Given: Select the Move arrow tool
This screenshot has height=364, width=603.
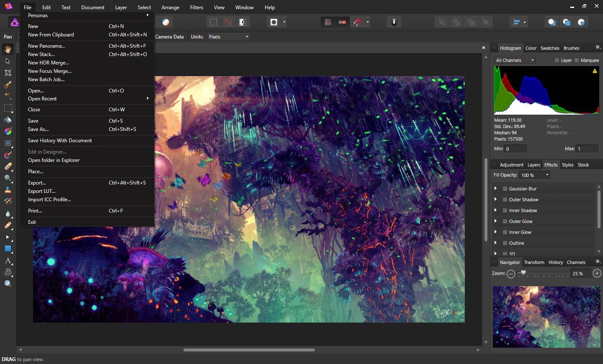Looking at the screenshot, I should (x=8, y=61).
